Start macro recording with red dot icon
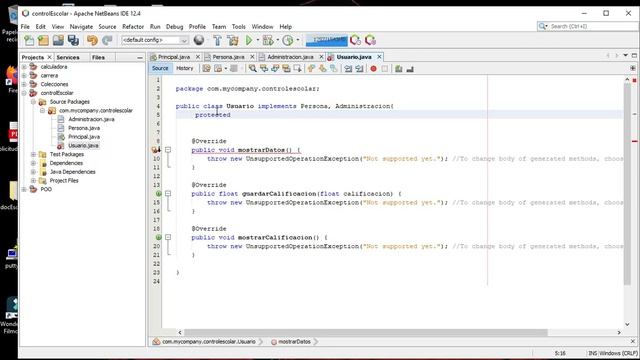640x360 pixels. point(373,69)
